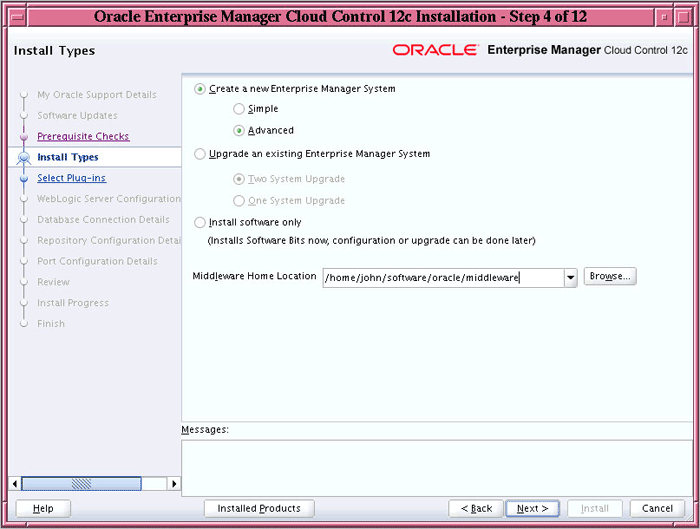Go Back to the previous step

[x=476, y=508]
